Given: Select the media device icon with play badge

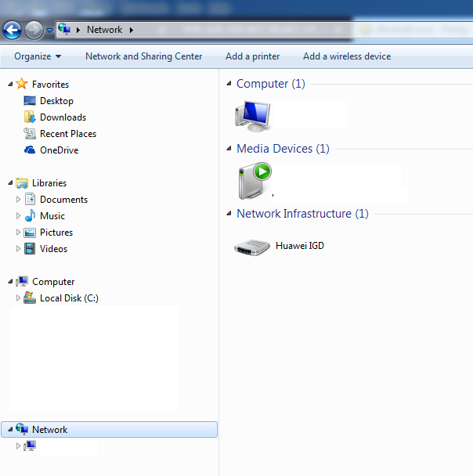Looking at the screenshot, I should [x=255, y=181].
